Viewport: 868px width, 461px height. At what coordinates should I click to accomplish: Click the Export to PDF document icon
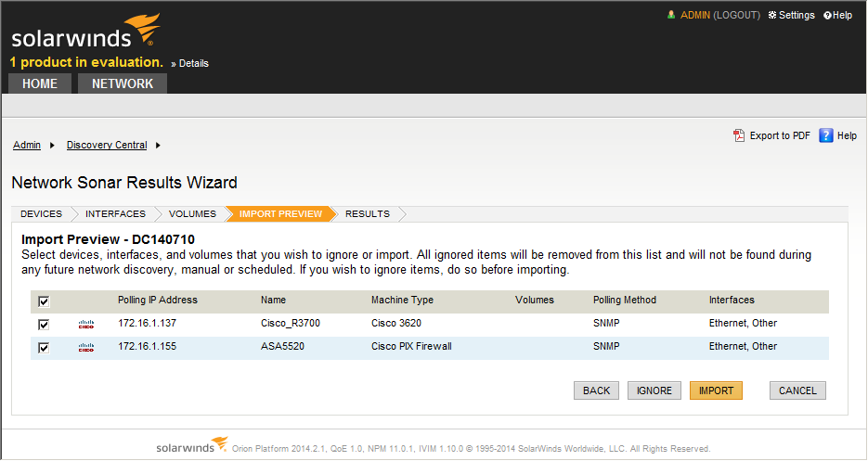tap(739, 135)
